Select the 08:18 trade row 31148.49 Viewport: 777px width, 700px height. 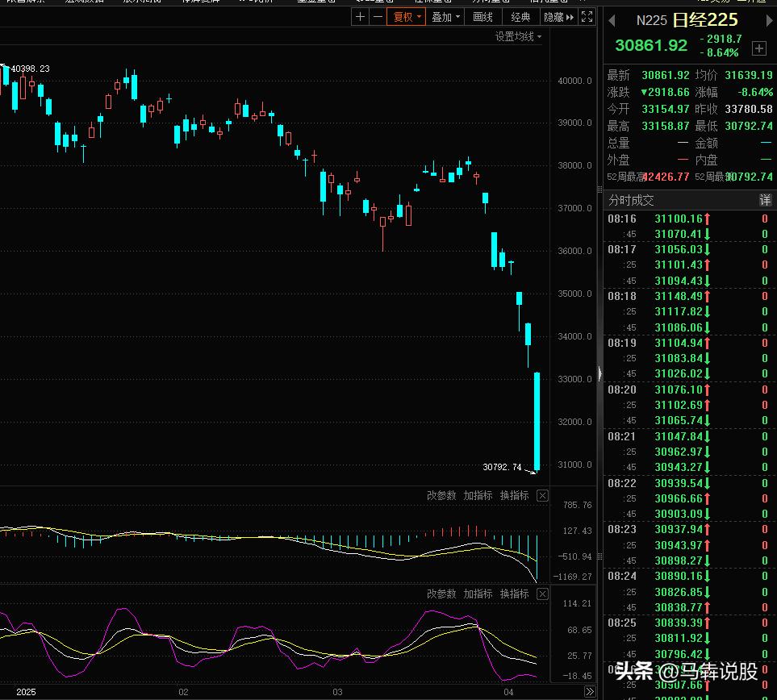(689, 296)
